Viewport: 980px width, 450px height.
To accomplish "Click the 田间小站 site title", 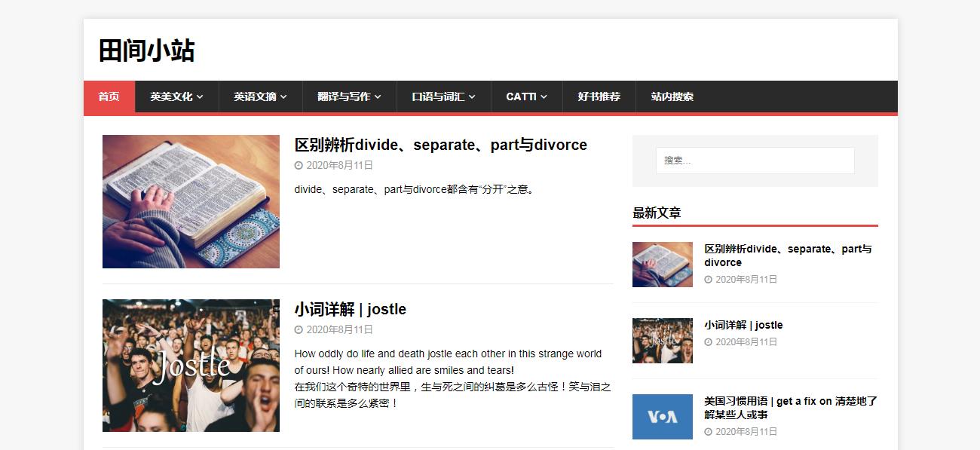I will click(x=147, y=51).
